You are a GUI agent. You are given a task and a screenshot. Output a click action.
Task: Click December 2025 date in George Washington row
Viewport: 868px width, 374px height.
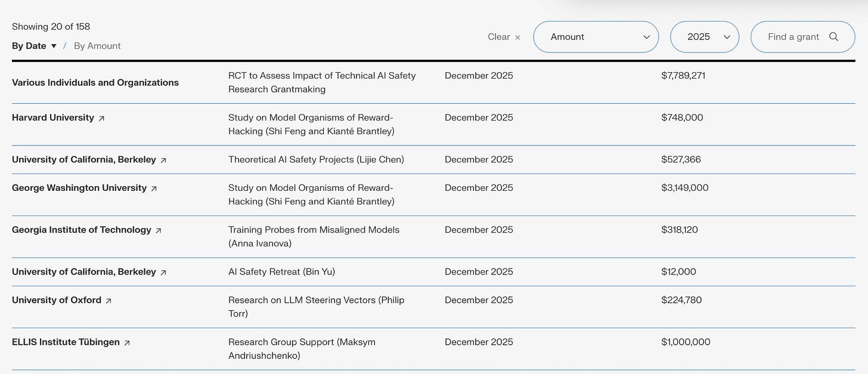pos(479,188)
